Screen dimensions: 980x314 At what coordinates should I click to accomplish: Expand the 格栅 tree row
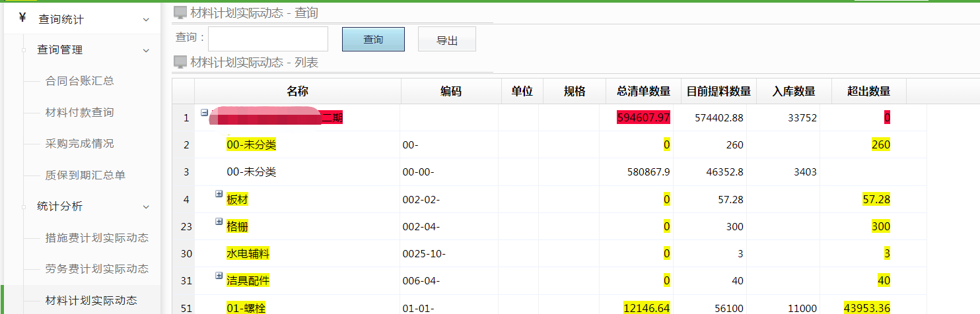[x=219, y=222]
